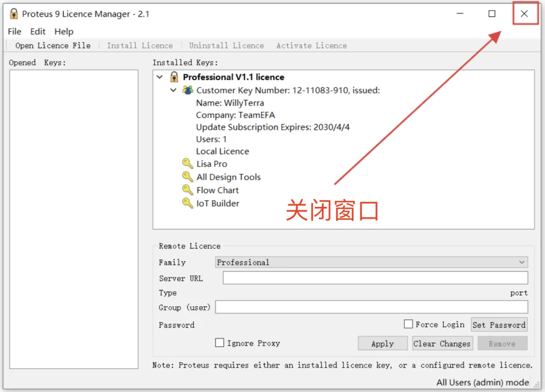The width and height of the screenshot is (545, 392).
Task: Click the key icon next to All Design Tools
Action: pos(188,177)
